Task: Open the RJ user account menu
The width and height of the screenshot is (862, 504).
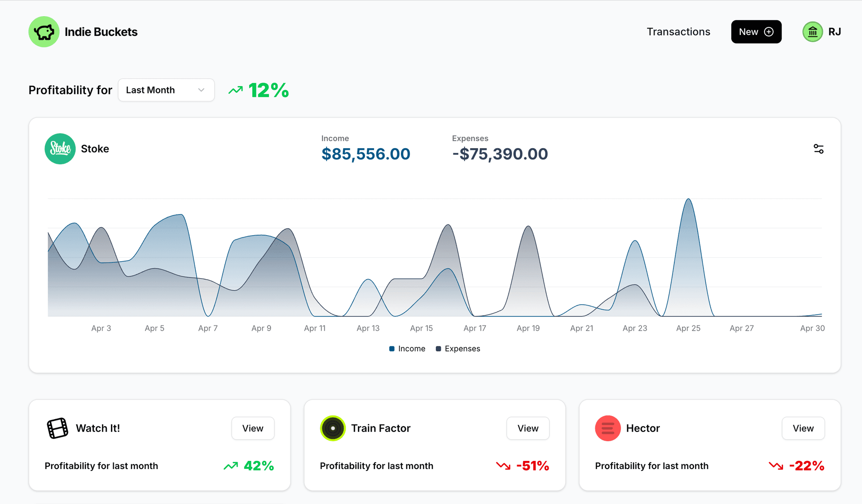Action: point(835,32)
